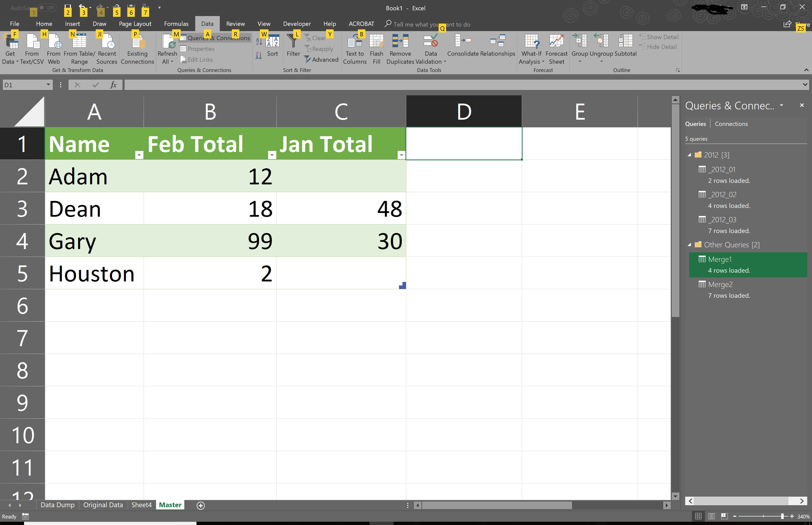
Task: Sort A to Z ascending
Action: point(259,42)
